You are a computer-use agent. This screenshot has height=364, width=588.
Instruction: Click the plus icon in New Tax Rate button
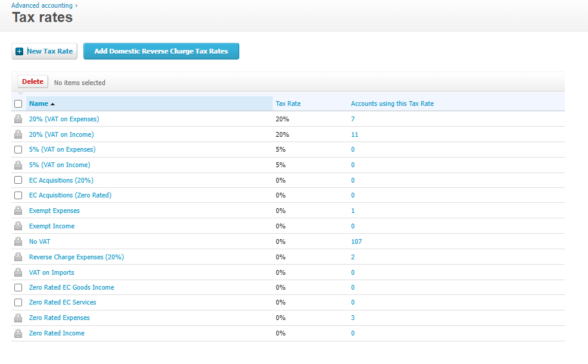click(20, 51)
